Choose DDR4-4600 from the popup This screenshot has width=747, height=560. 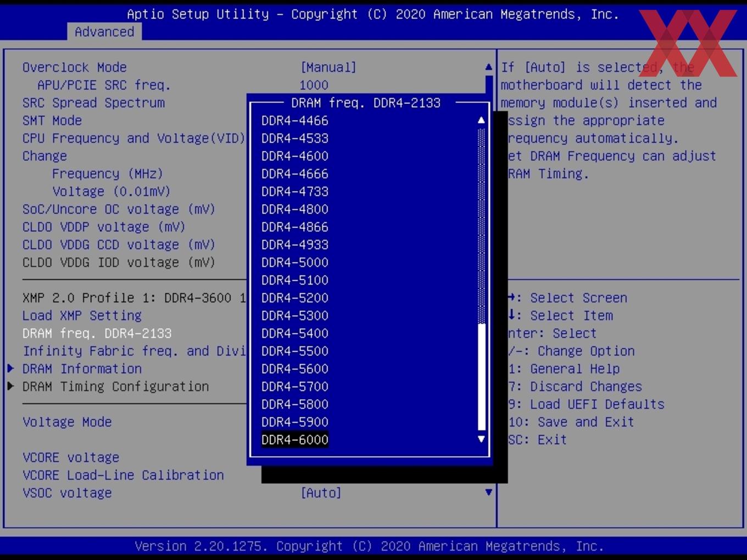295,156
